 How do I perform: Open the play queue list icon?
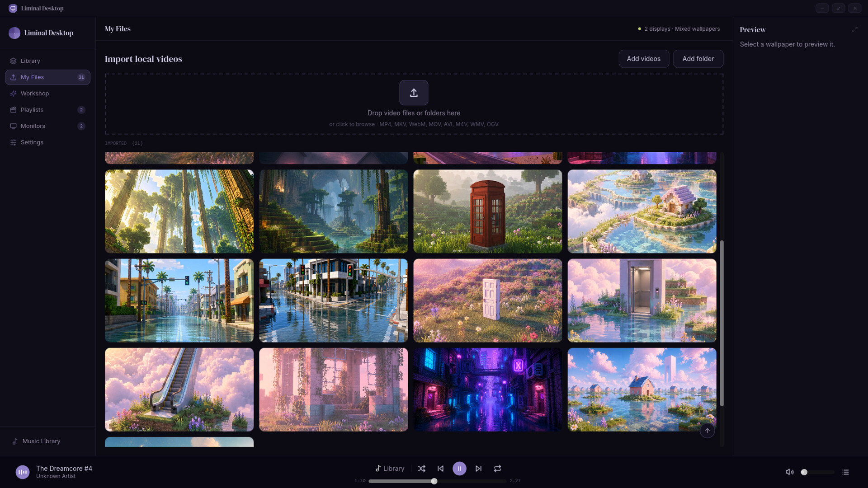click(x=845, y=472)
